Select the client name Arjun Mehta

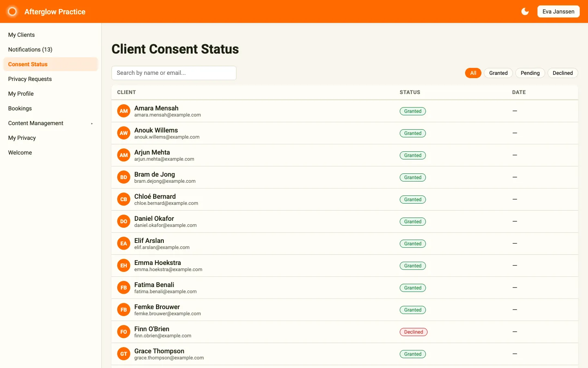152,152
